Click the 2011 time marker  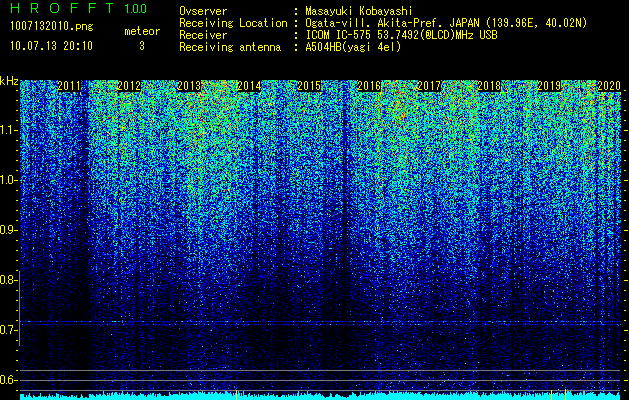(69, 86)
